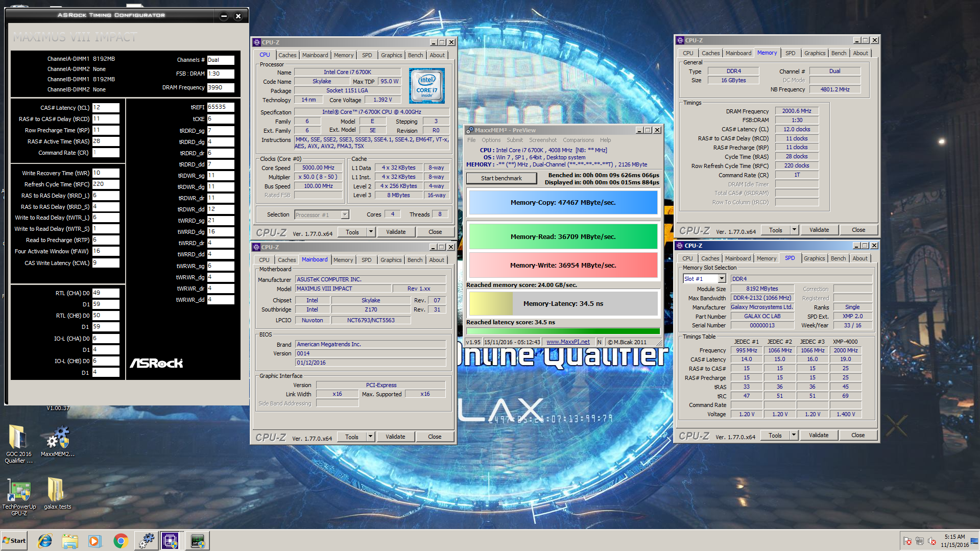Select Graphics tab in CPU-Z Mainboard window
980x551 pixels.
coord(391,260)
